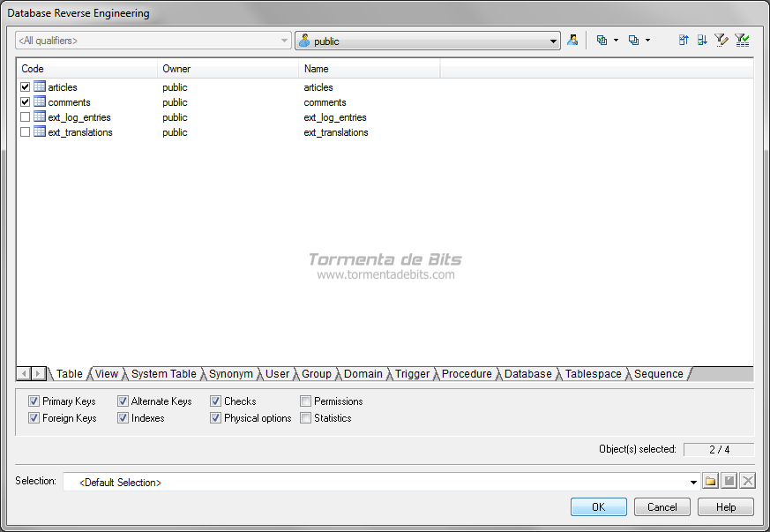Screen dimensions: 770x532
Task: Toggle the Foreign Keys checkbox
Action: pyautogui.click(x=34, y=418)
